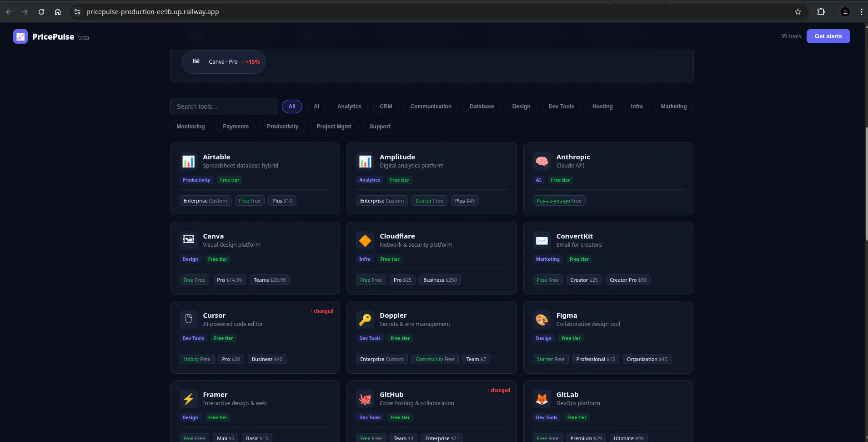Open the browser profile avatar
This screenshot has height=442, width=868.
click(845, 12)
